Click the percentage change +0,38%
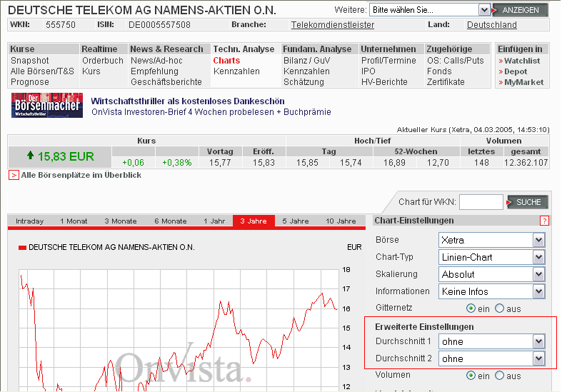Viewport: 562px width, 392px height. [176, 163]
